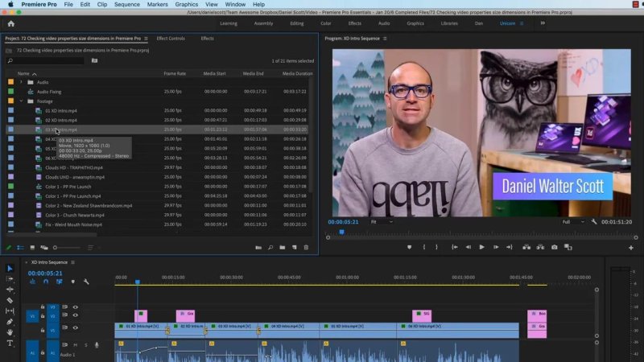Select the Slip tool
The image size is (644, 362).
tap(10, 311)
